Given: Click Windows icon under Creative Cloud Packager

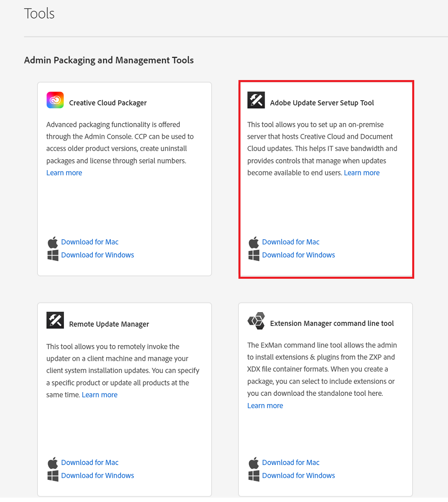Looking at the screenshot, I should coord(53,255).
